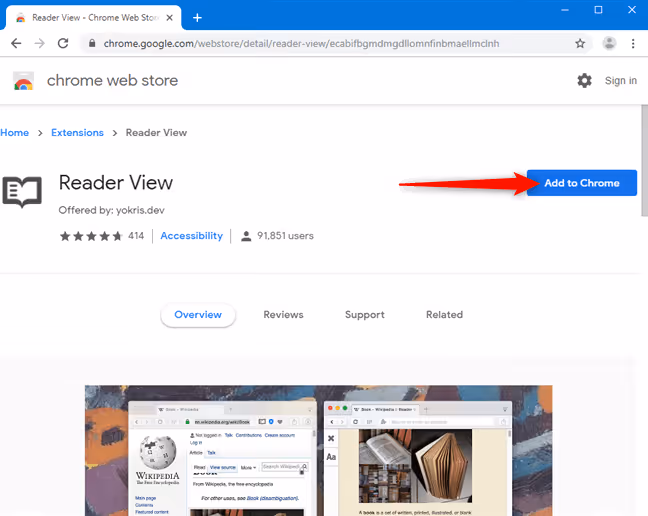Open a new browser tab

[198, 18]
